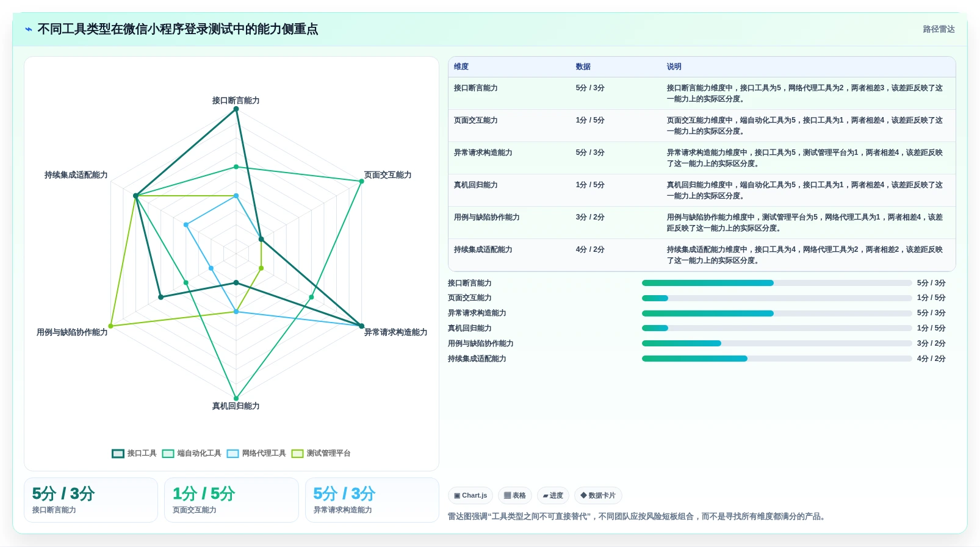Toggle 测试管理平台 legend swatch
980x547 pixels.
[x=297, y=453]
